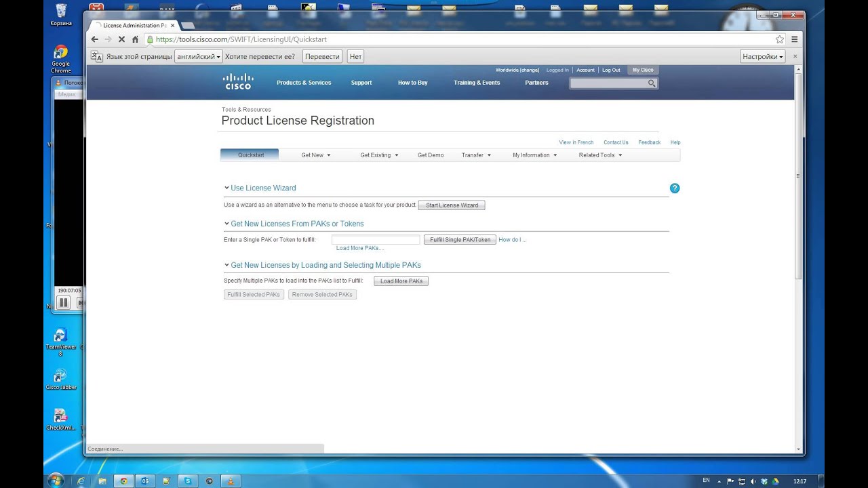Click the EN language indicator
The height and width of the screenshot is (488, 868).
706,481
